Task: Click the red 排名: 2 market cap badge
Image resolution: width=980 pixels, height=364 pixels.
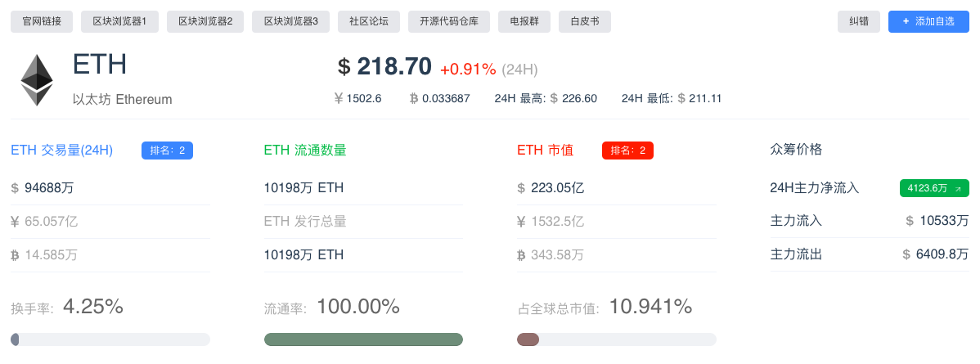Action: (x=627, y=151)
